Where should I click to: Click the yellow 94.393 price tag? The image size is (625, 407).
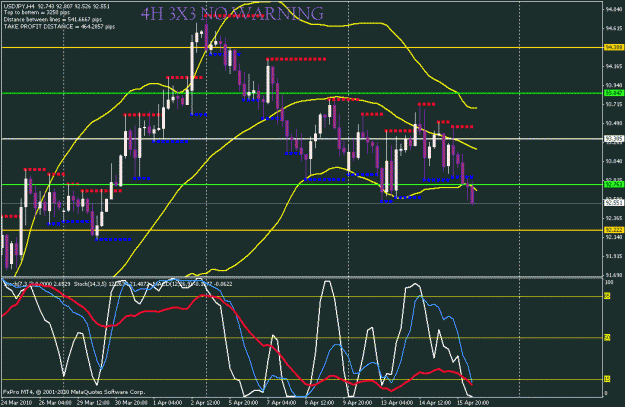(614, 47)
